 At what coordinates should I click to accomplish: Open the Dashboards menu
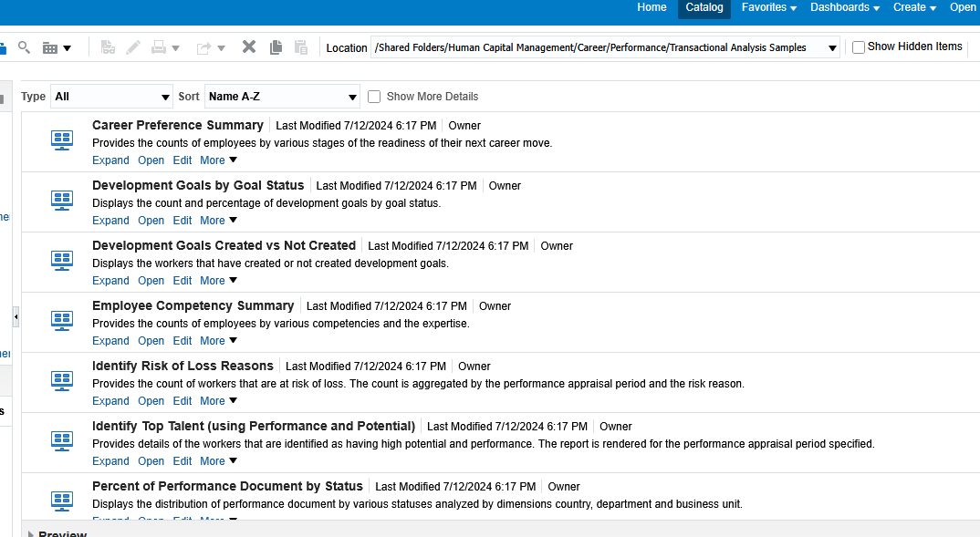[845, 7]
